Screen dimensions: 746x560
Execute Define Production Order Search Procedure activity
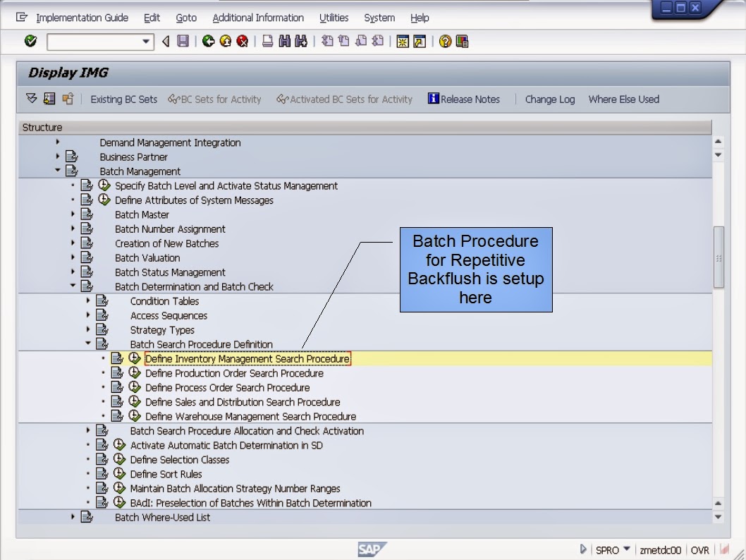(134, 373)
